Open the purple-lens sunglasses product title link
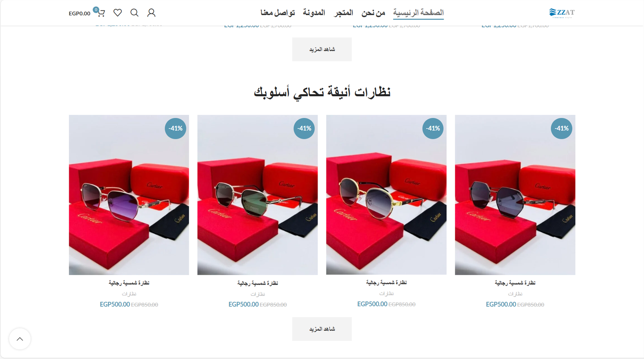 pyautogui.click(x=129, y=283)
